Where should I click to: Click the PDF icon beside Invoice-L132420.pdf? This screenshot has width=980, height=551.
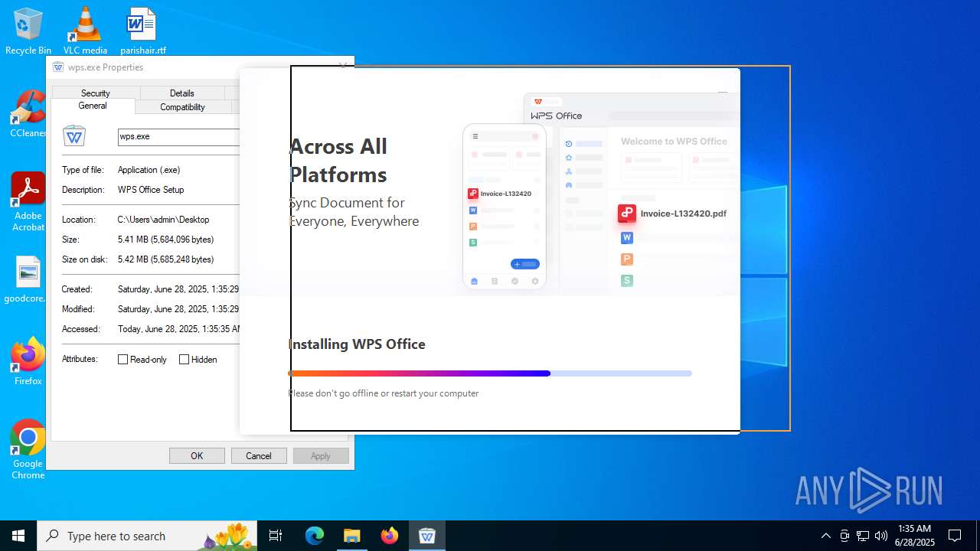click(x=627, y=214)
